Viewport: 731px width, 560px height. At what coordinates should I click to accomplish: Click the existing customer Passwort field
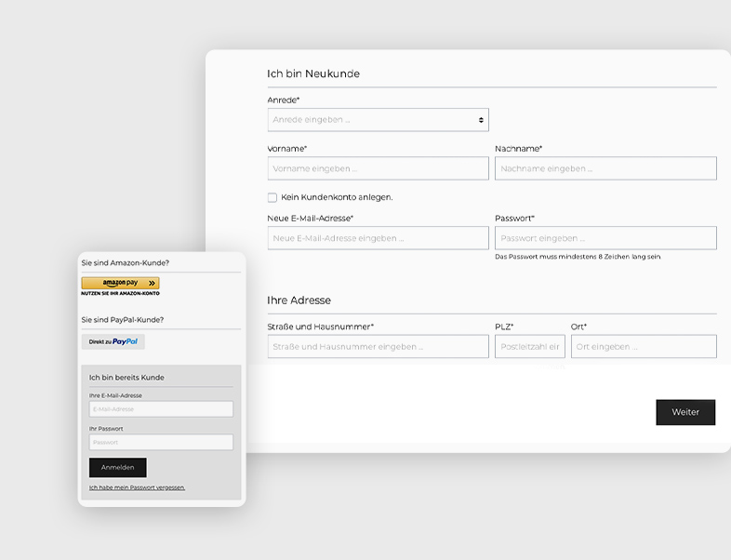point(161,443)
